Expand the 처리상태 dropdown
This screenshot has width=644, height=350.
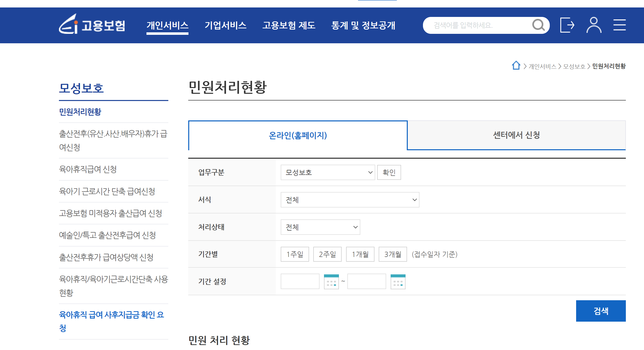tap(320, 227)
